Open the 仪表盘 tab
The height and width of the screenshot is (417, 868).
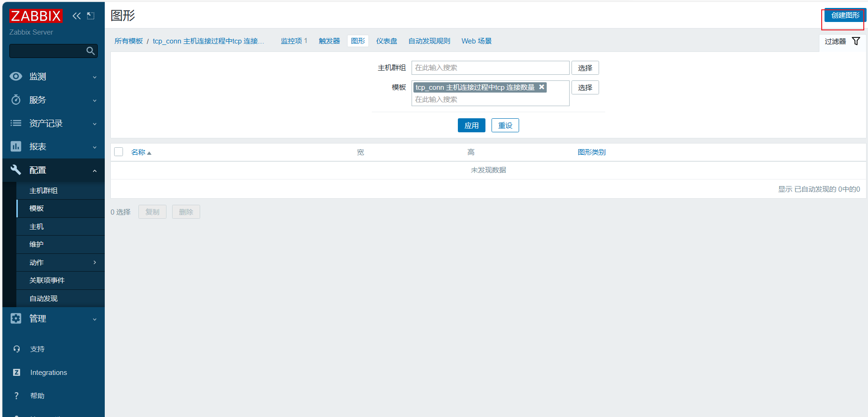click(387, 41)
